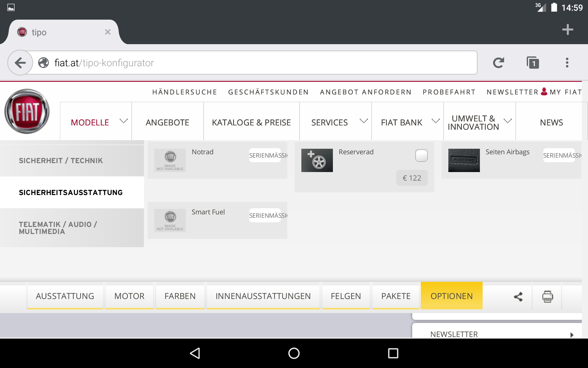Click the Probefahrt link
Image resolution: width=588 pixels, height=368 pixels.
coord(449,92)
